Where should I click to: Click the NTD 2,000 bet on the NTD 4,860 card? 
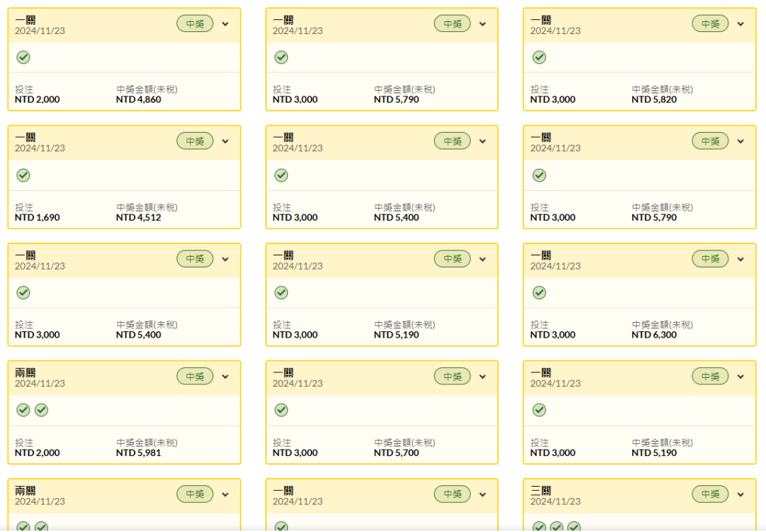37,99
